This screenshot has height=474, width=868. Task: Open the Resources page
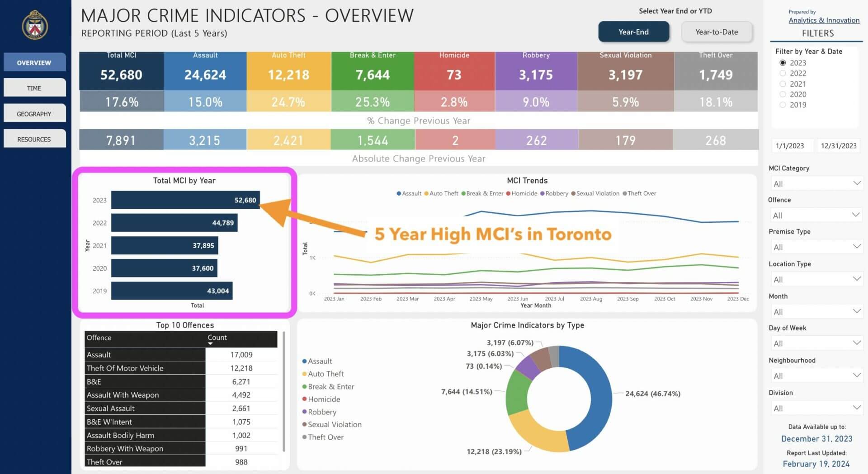pos(34,139)
